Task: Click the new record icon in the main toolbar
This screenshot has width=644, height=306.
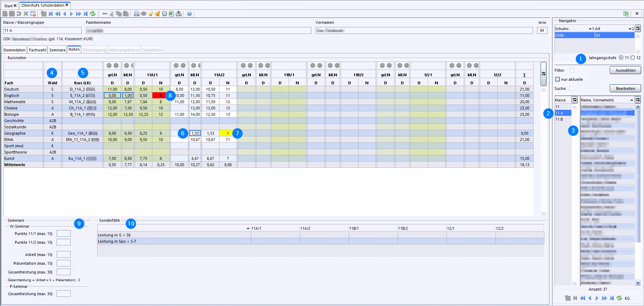Action: [x=5, y=14]
